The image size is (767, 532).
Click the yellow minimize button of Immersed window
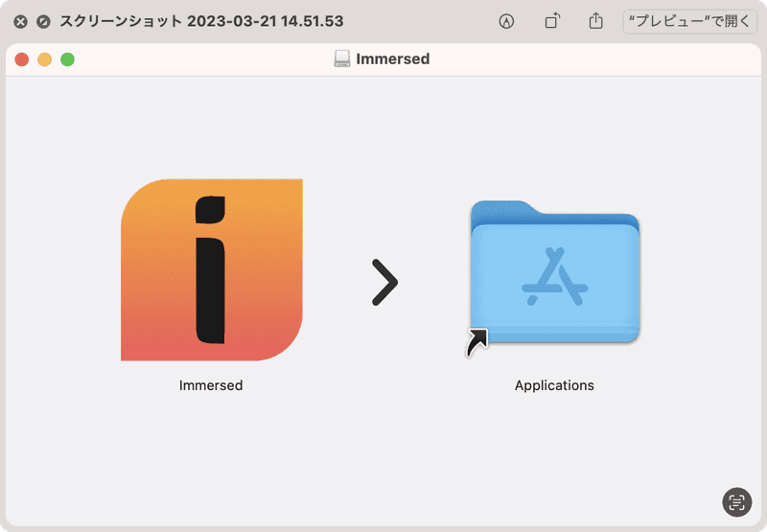tap(44, 59)
